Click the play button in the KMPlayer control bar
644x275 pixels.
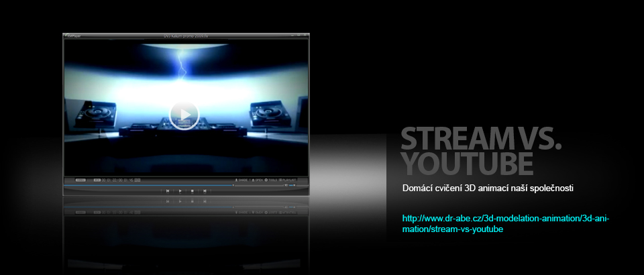(x=180, y=191)
